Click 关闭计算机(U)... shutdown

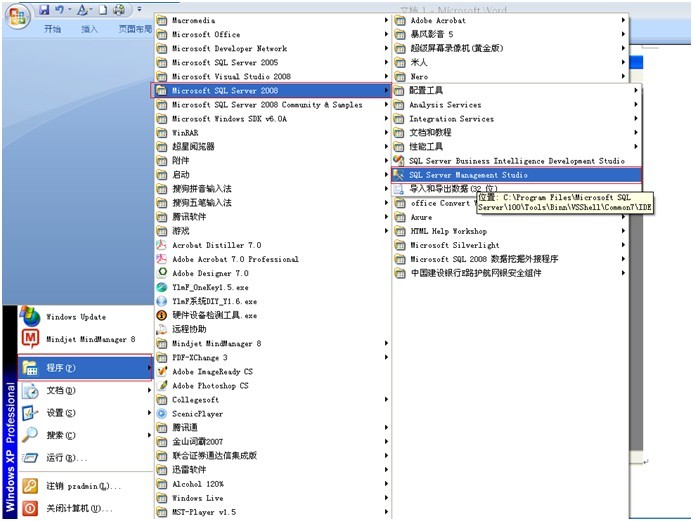pyautogui.click(x=85, y=509)
